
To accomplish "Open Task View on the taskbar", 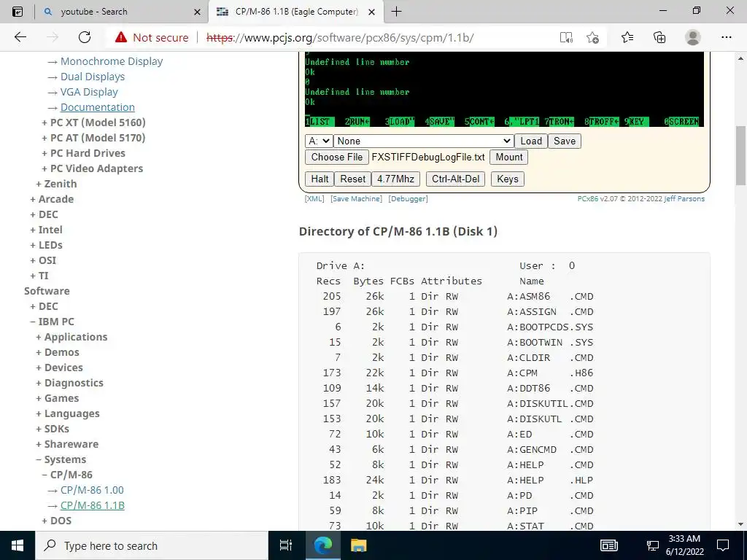I will 285,545.
